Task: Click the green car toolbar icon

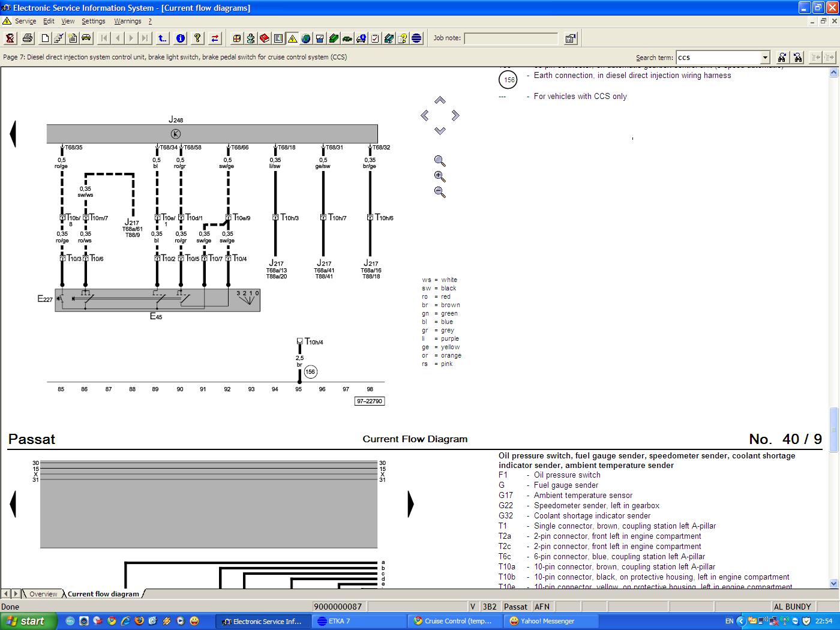Action: pos(347,38)
